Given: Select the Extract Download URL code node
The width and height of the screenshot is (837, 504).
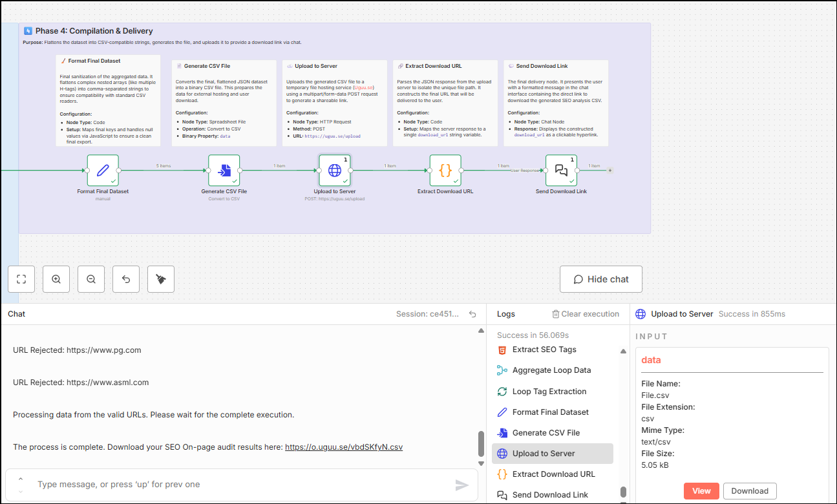Looking at the screenshot, I should pyautogui.click(x=445, y=171).
